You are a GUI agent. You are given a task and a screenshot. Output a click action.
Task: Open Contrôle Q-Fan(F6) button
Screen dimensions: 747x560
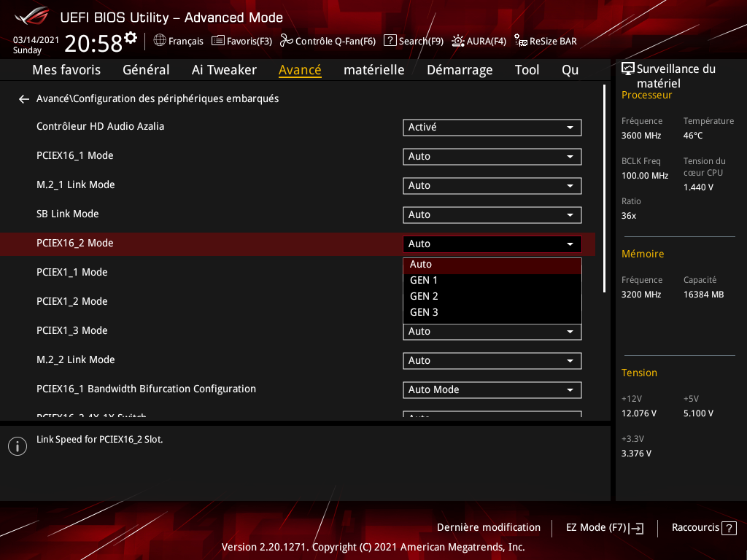(328, 41)
